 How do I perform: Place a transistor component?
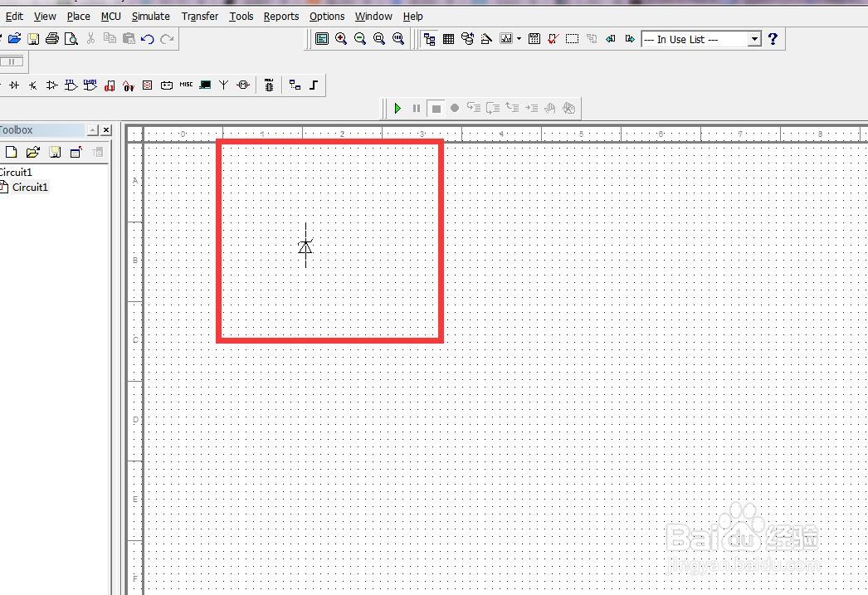(33, 85)
